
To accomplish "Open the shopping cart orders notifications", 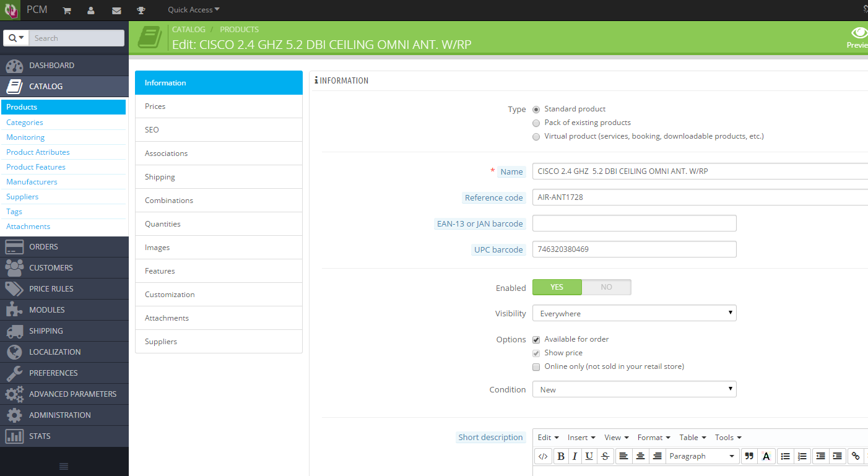I will pos(67,11).
